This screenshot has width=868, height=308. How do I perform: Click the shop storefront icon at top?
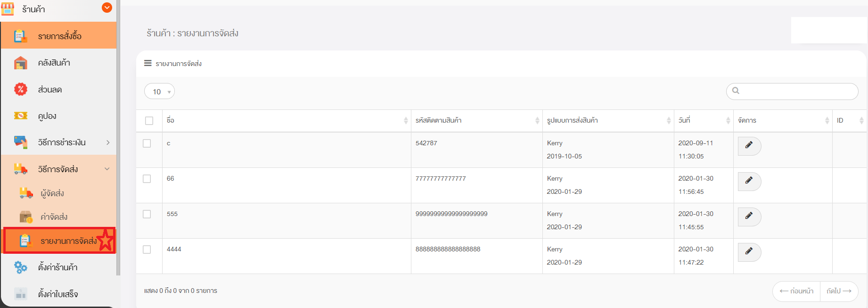pos(8,8)
